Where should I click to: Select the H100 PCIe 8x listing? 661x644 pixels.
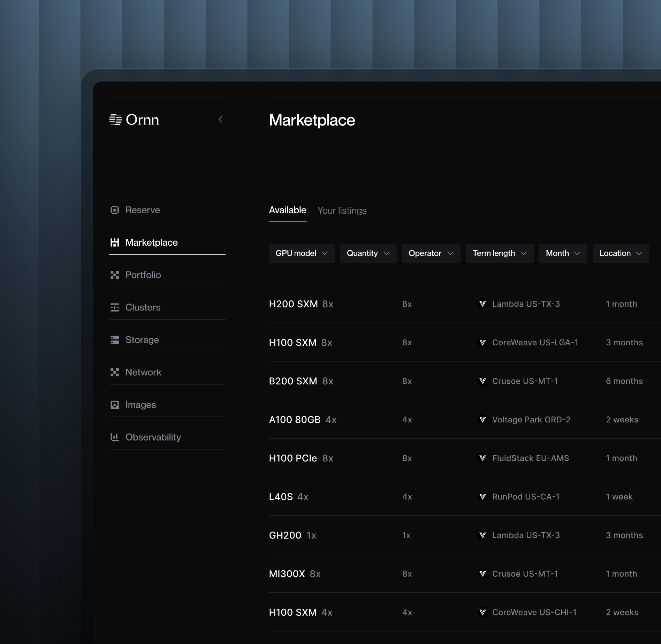tap(301, 458)
